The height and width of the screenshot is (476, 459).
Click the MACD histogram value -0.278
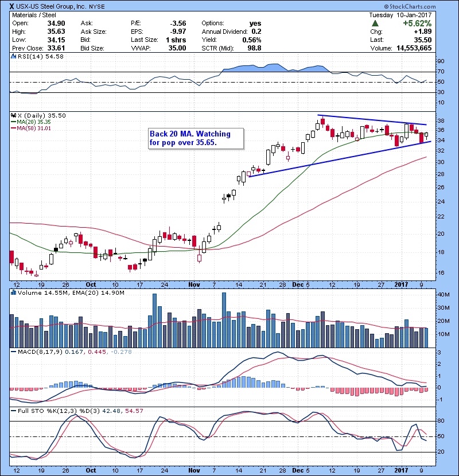click(121, 352)
